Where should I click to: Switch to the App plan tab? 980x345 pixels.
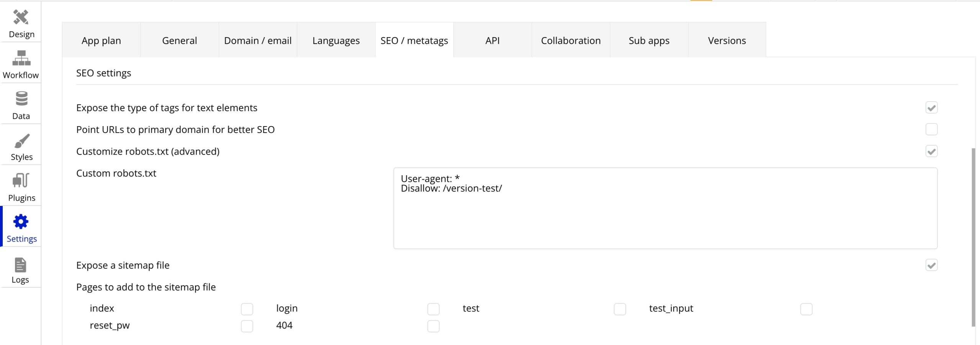pyautogui.click(x=101, y=41)
